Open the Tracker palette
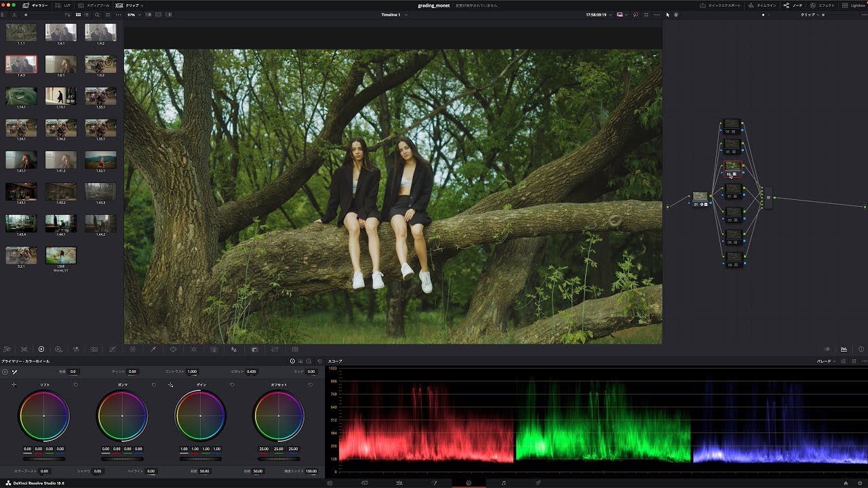Viewport: 868px width, 488px height. 193,349
